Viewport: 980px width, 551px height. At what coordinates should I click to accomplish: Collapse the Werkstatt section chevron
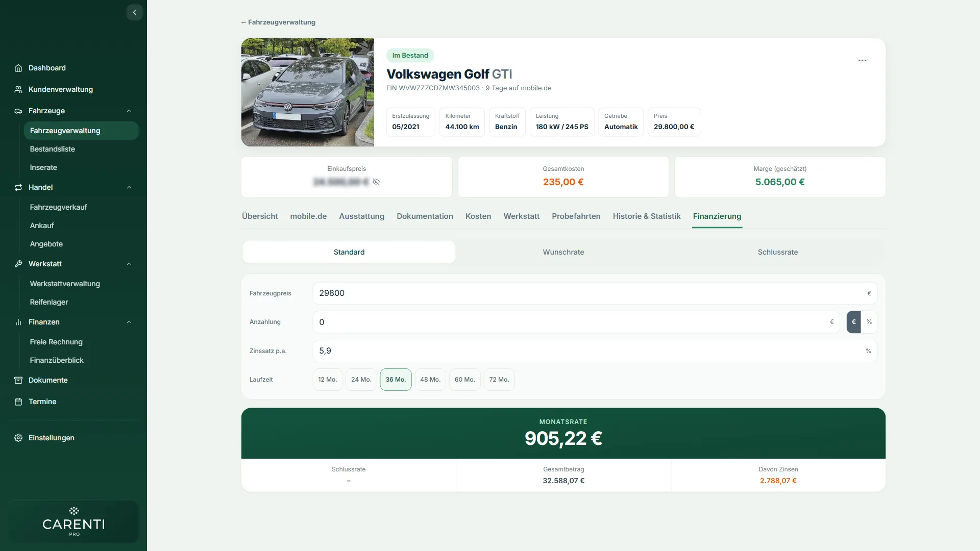point(129,264)
